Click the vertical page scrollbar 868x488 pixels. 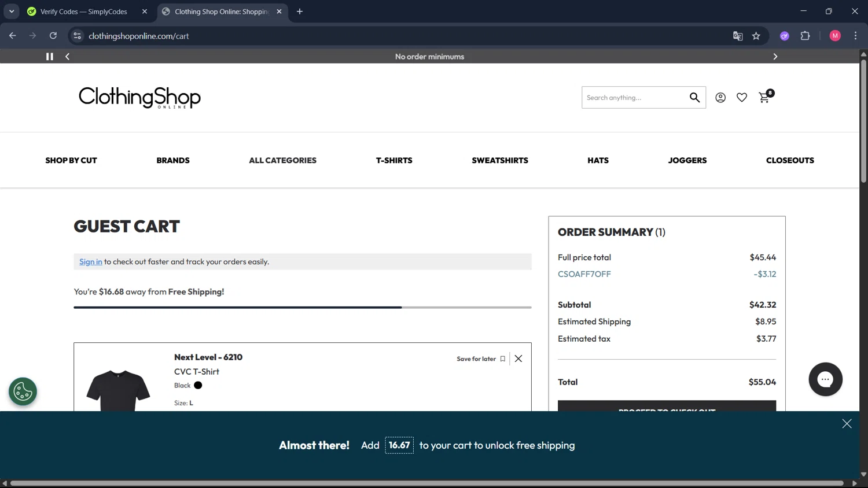click(863, 121)
